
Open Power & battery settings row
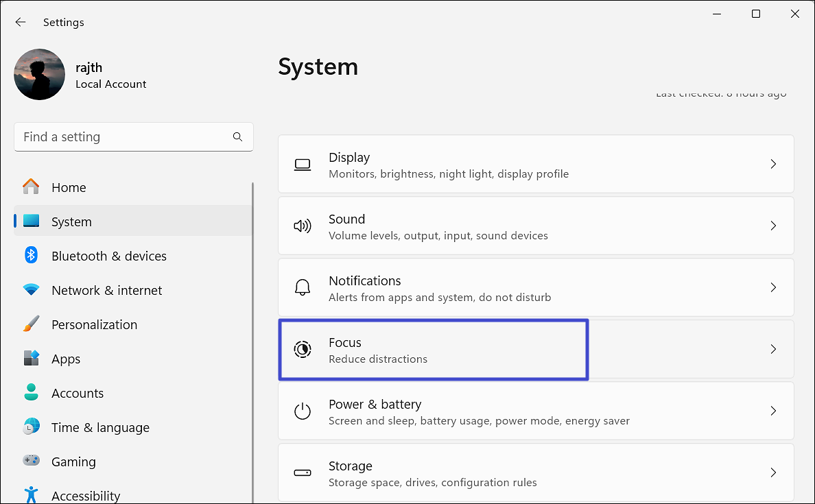point(535,411)
